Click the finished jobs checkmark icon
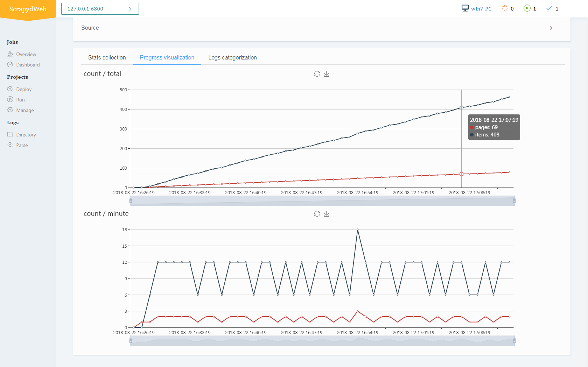The image size is (588, 367). (x=549, y=8)
